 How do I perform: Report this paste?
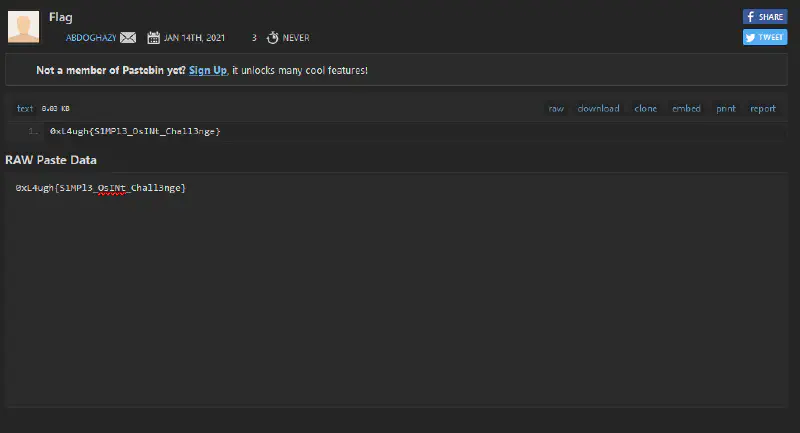coord(763,108)
